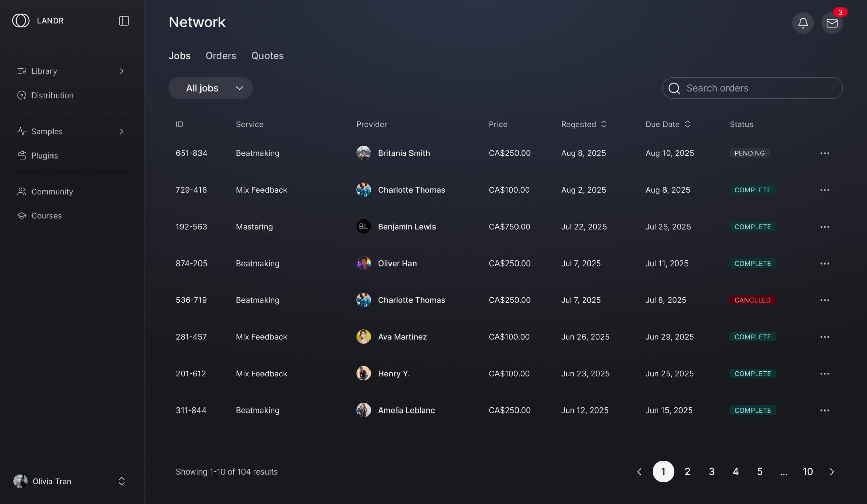Click the search magnifier icon
This screenshot has height=504, width=867.
[674, 88]
